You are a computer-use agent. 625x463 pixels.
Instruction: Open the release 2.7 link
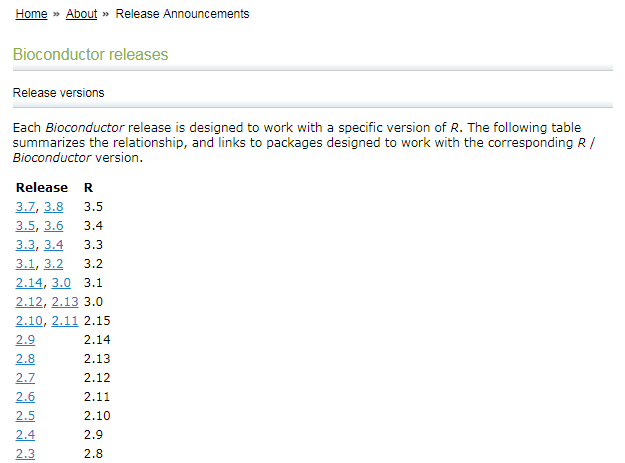[26, 378]
